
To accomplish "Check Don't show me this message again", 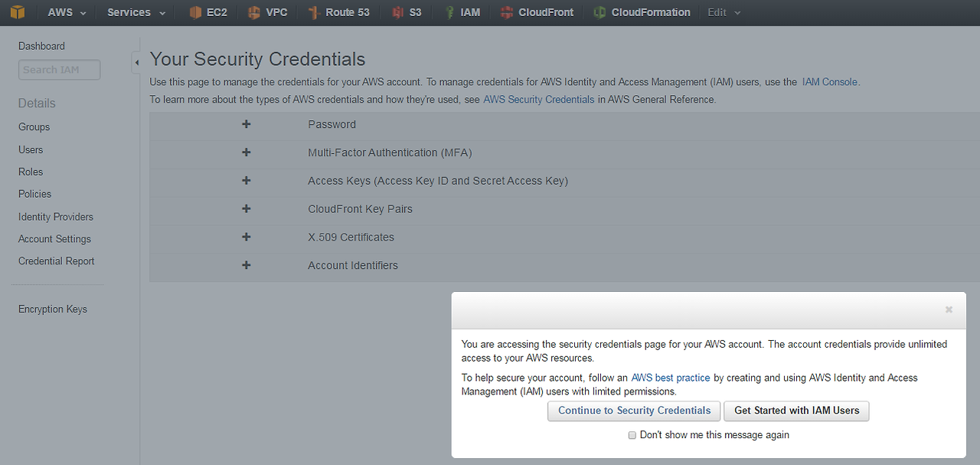I will click(632, 435).
